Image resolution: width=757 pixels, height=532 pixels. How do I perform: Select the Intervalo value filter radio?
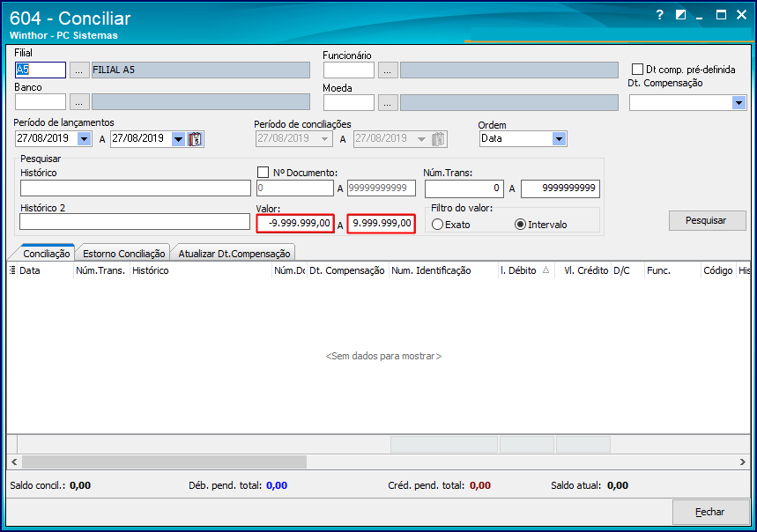(x=520, y=225)
